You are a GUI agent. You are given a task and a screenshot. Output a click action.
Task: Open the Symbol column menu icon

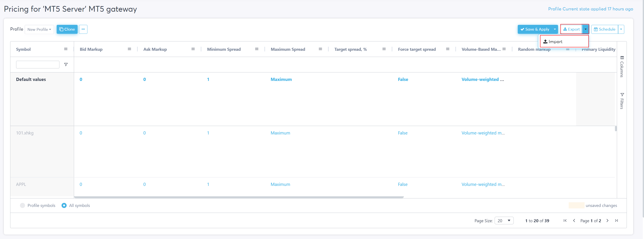click(x=66, y=49)
